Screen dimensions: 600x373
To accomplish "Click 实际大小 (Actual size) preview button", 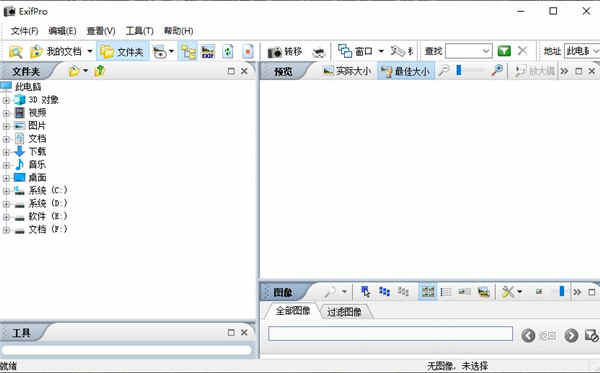I will click(x=347, y=71).
